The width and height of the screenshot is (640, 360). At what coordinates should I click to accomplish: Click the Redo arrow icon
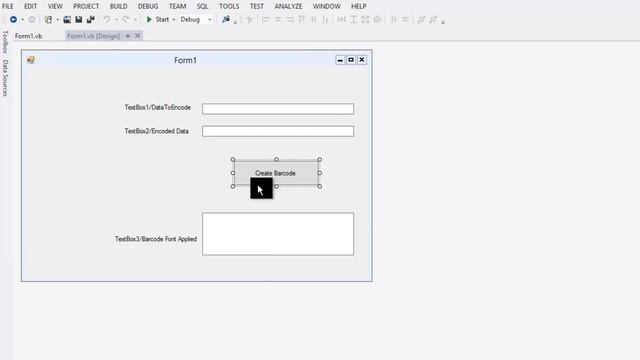pyautogui.click(x=126, y=19)
